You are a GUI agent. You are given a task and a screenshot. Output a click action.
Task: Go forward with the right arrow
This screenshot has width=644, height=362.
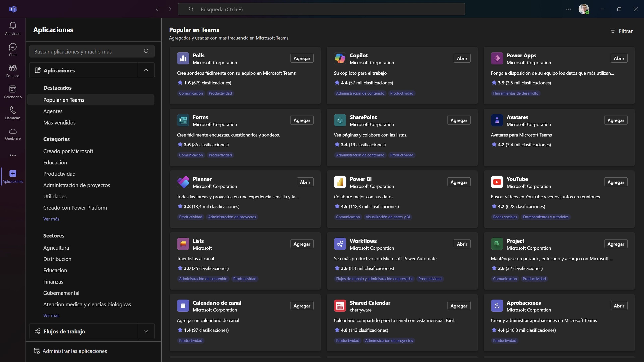click(x=170, y=9)
